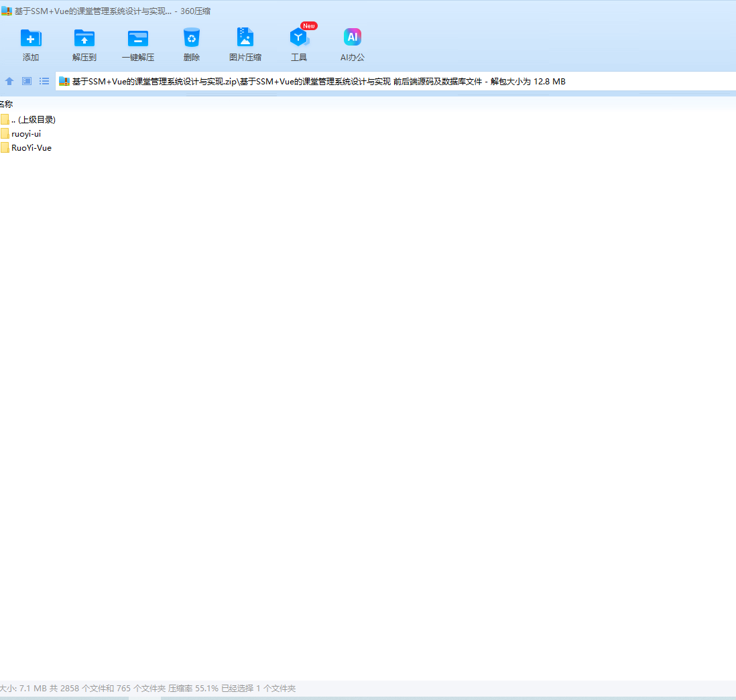
Task: Select the ruoyi-ui folder
Action: (21, 134)
